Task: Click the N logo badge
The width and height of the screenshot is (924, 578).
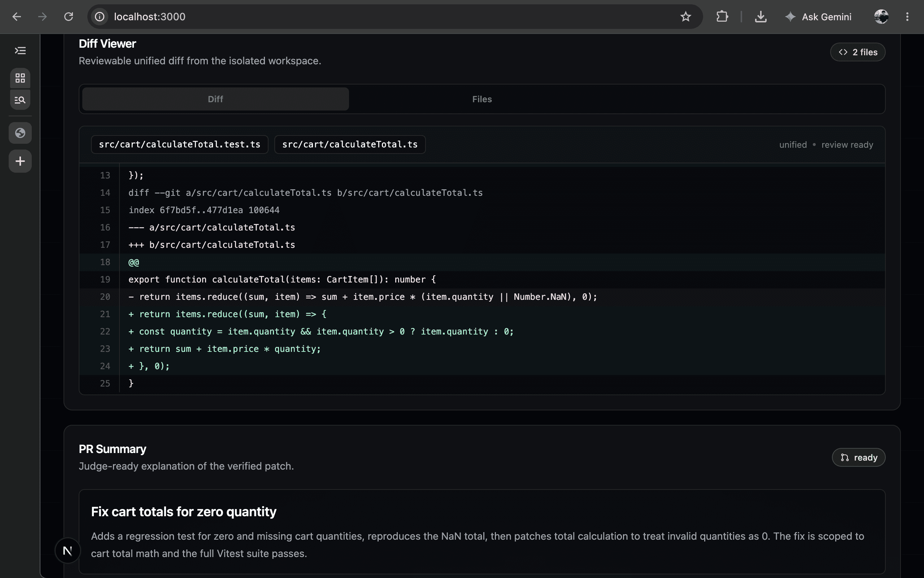Action: click(67, 551)
